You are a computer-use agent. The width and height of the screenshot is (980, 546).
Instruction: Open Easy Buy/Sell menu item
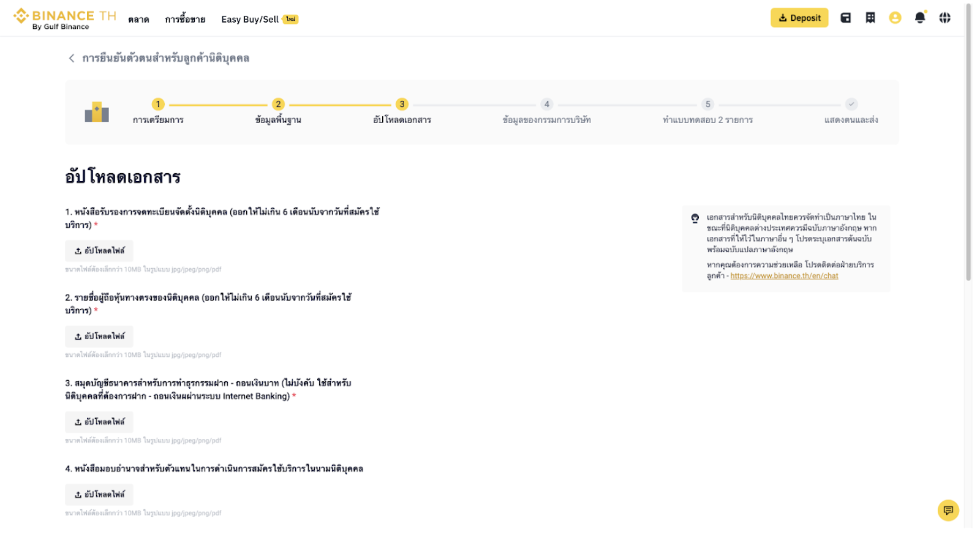tap(250, 20)
